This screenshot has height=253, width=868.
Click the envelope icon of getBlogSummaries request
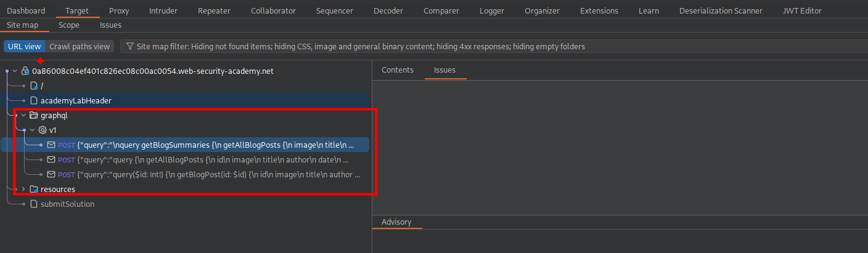(x=51, y=145)
